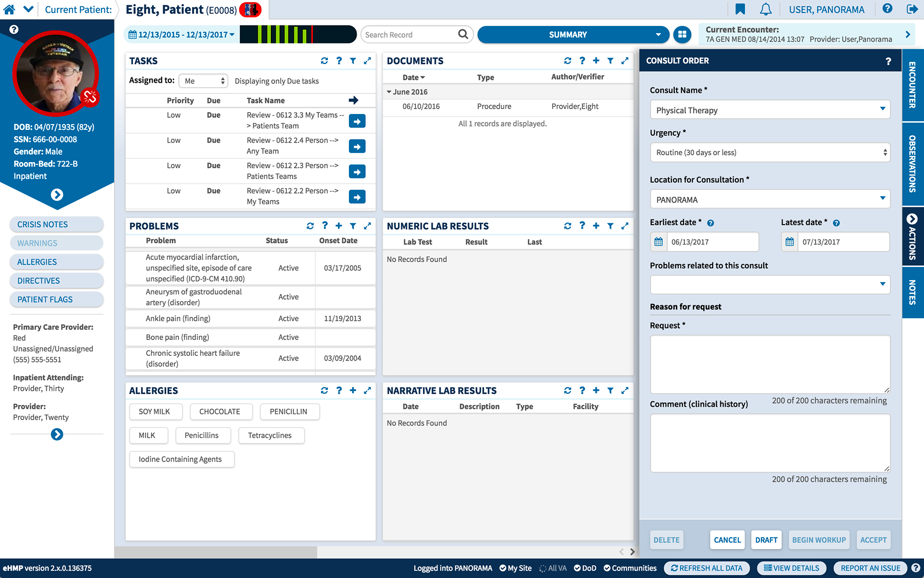Viewport: 924px width, 578px height.
Task: Open Earliest date calendar picker
Action: [x=658, y=242]
